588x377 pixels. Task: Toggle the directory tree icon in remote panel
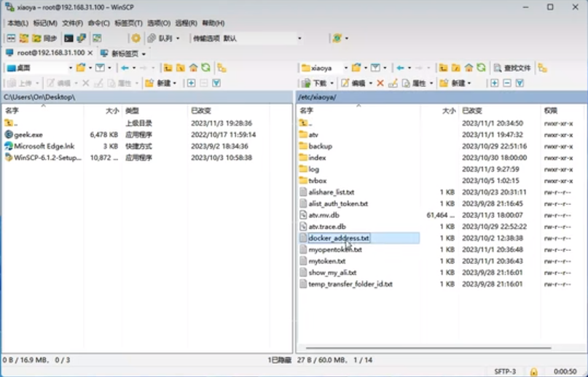pos(542,68)
